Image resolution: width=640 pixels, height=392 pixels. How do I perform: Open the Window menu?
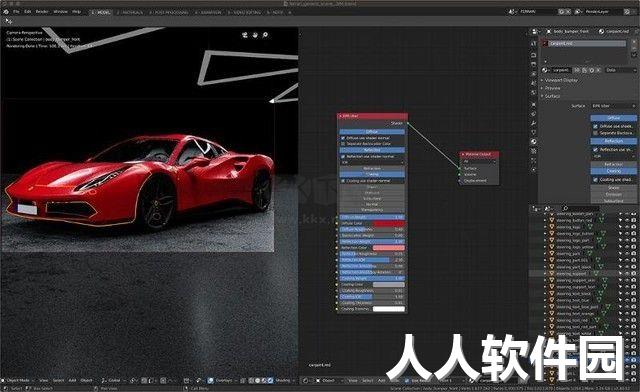pos(60,12)
